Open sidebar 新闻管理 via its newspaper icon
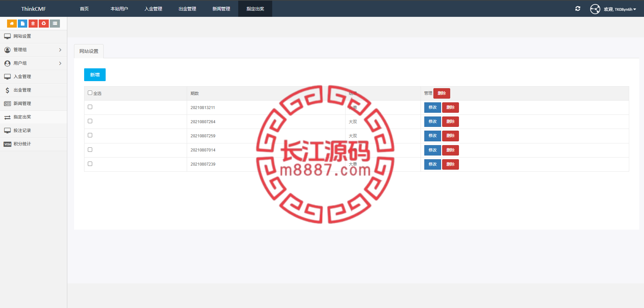The image size is (644, 308). click(x=7, y=104)
